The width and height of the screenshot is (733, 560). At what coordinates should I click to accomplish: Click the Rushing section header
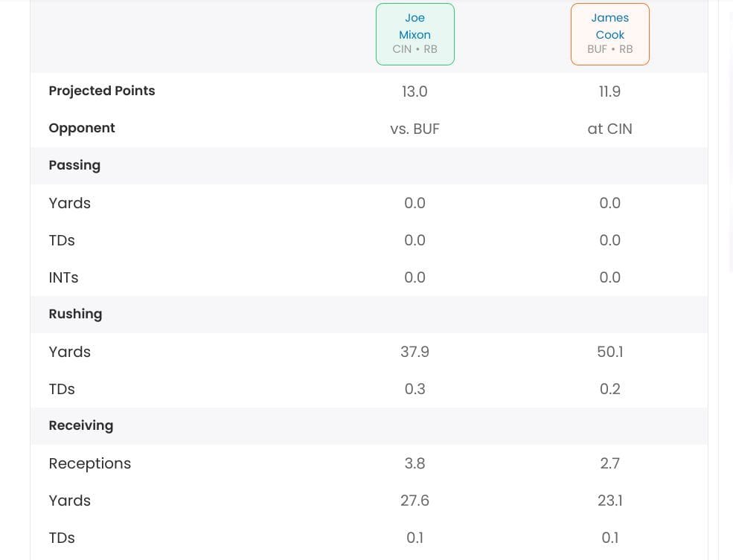point(75,315)
